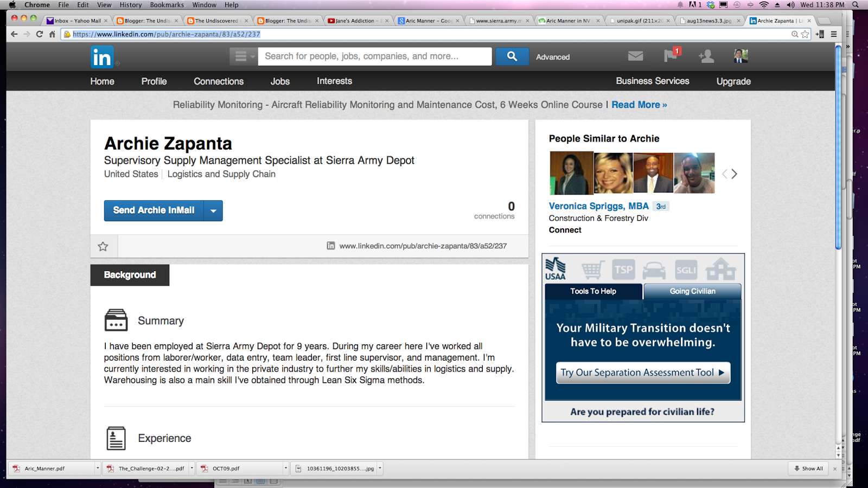Click the LinkedIn logo icon
The image size is (868, 488).
point(102,57)
